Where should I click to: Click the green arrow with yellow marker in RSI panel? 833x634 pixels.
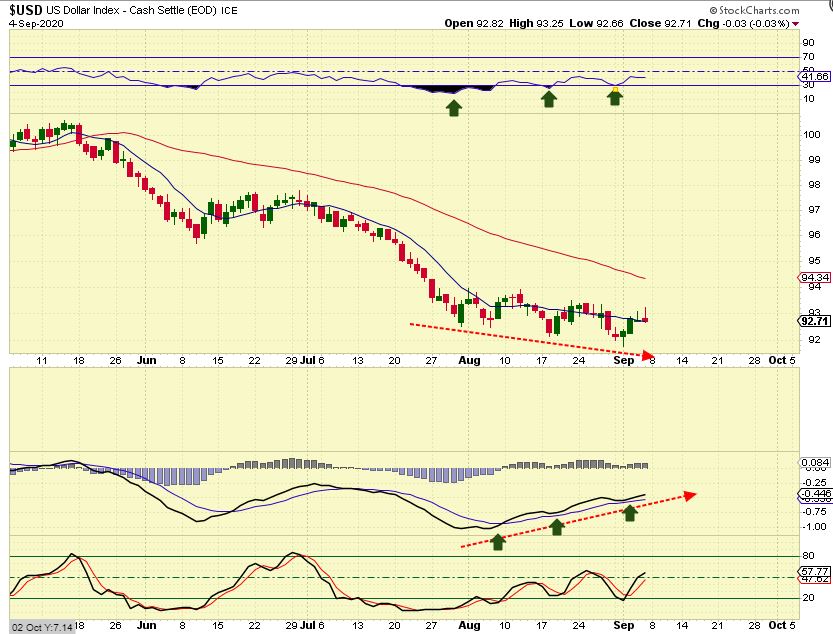click(x=616, y=96)
